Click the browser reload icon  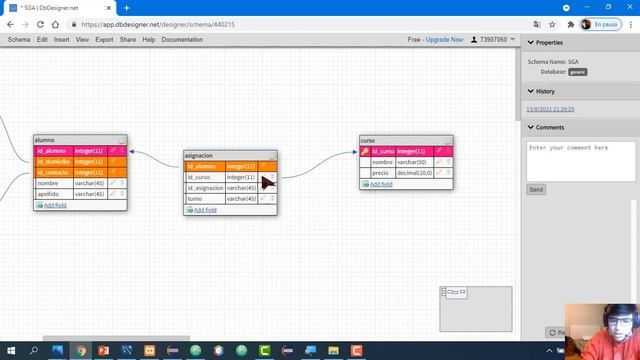point(40,24)
